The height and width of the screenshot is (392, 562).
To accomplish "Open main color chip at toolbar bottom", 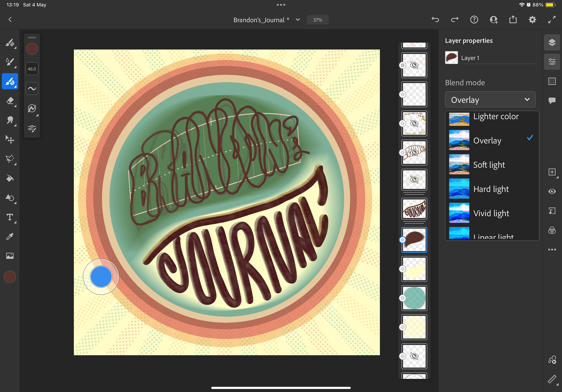I will [10, 277].
